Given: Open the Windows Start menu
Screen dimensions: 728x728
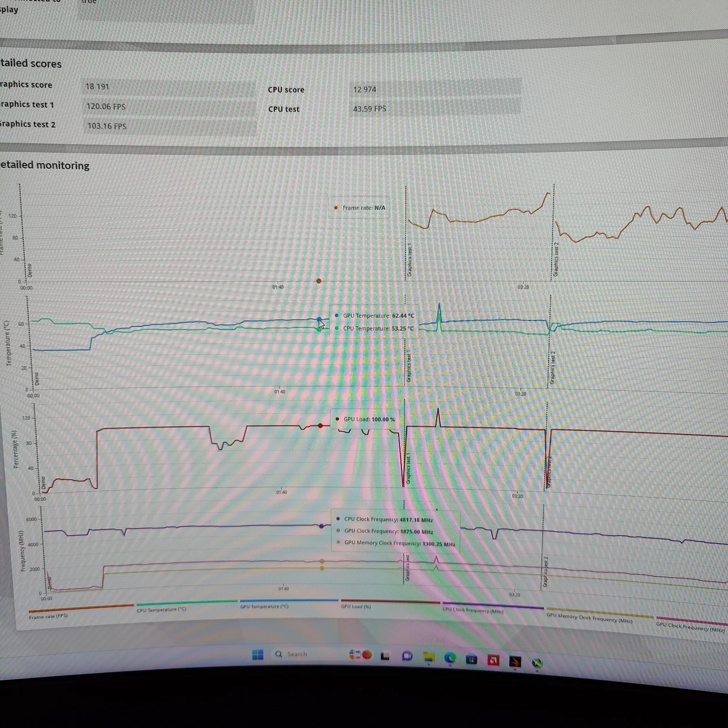Looking at the screenshot, I should [258, 654].
